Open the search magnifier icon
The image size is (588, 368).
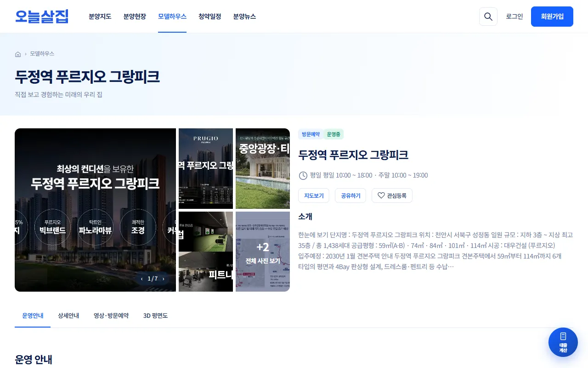(488, 17)
